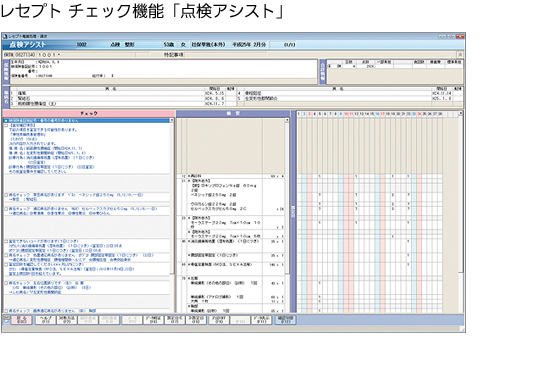This screenshot has width=550, height=390.
Task: Click 再診料 row in the 摘要 list
Action: 232,176
